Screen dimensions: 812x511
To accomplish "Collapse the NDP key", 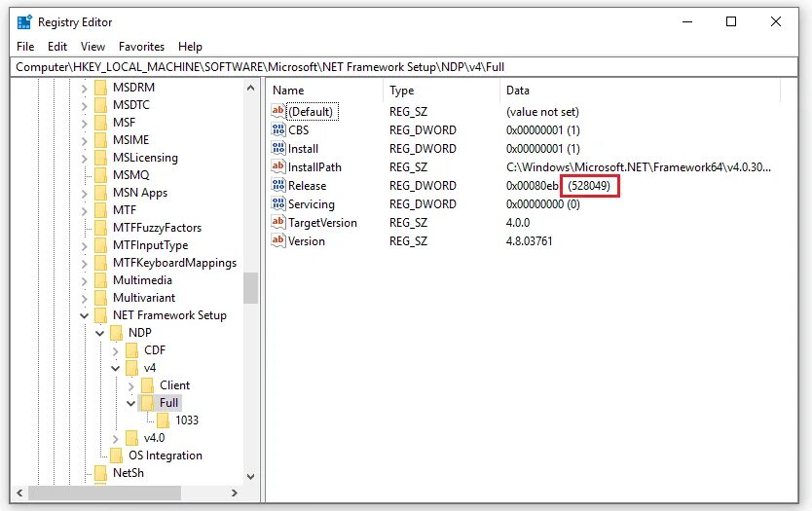I will 100,333.
